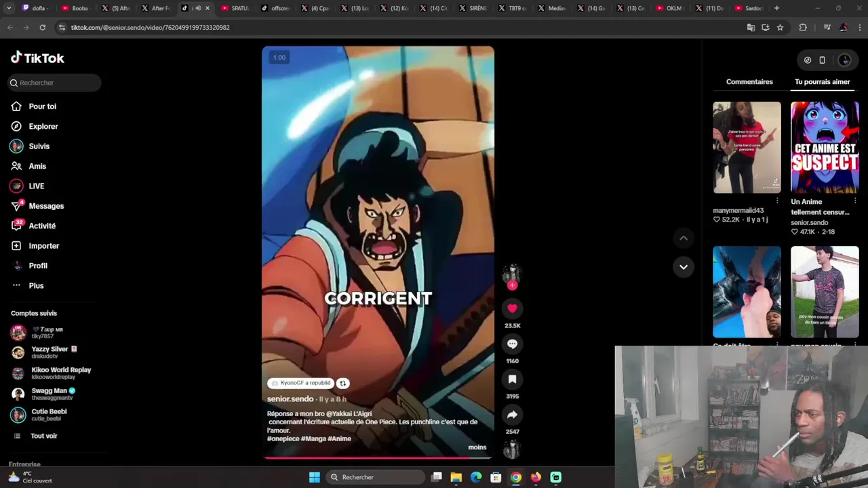Screen dimensions: 868x488
Task: Open Firefox from the taskbar
Action: pos(536,477)
